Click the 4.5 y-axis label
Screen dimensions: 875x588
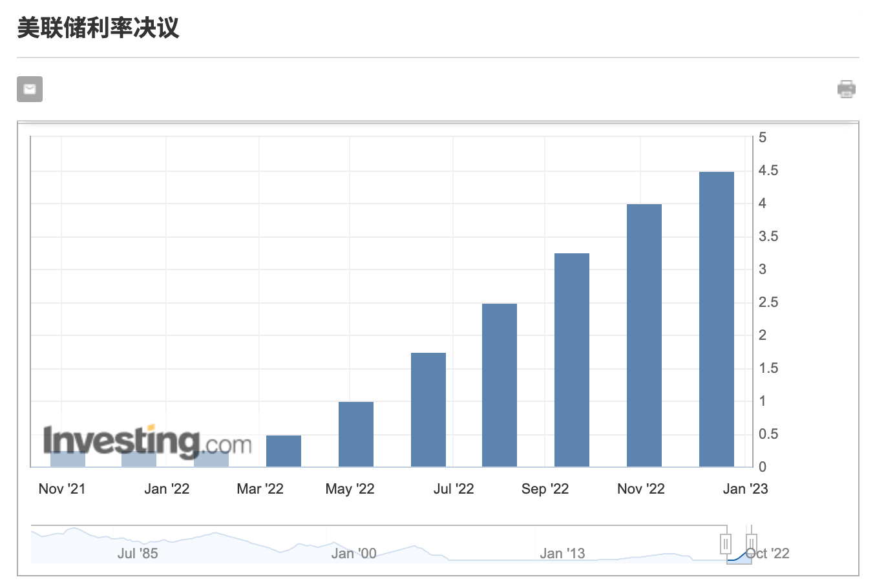point(768,171)
